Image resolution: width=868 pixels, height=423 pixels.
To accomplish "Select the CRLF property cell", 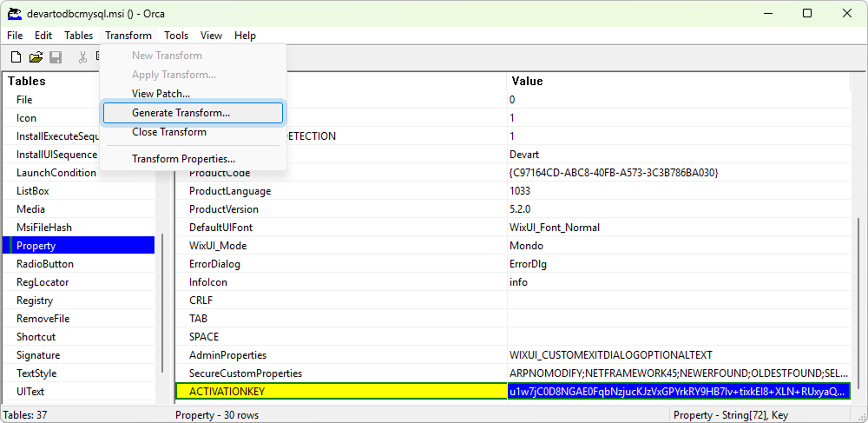I will (341, 301).
